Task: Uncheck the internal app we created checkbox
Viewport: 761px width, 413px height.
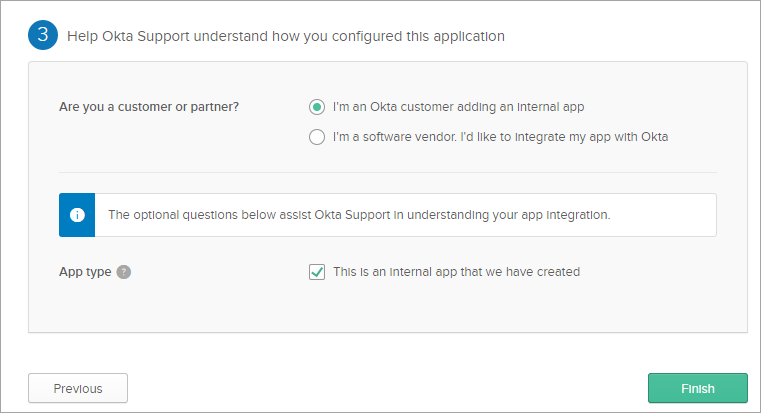Action: pos(317,272)
